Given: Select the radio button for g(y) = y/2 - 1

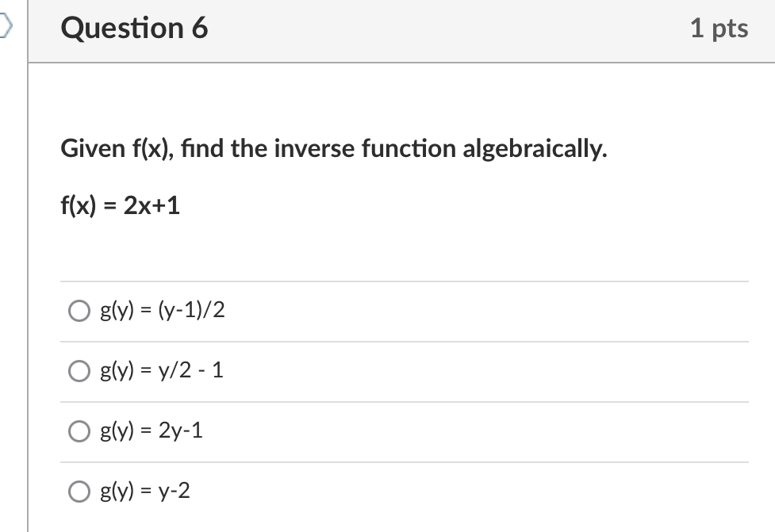Looking at the screenshot, I should click(79, 370).
